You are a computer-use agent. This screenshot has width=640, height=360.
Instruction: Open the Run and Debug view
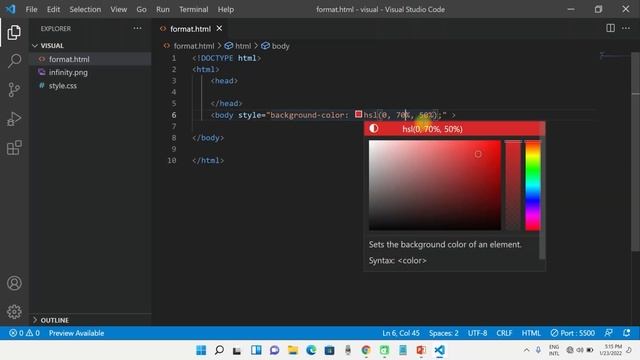[x=14, y=119]
